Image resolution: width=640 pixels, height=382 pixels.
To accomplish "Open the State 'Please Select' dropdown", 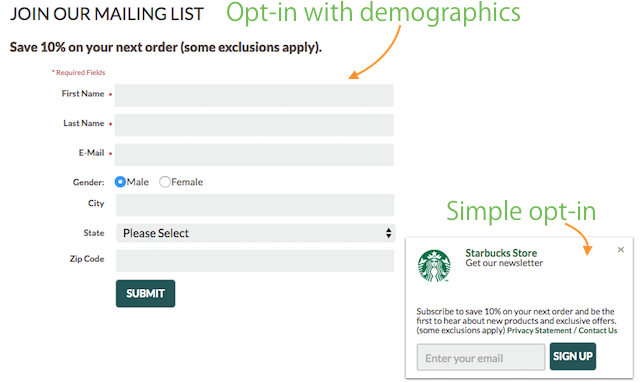I will click(x=256, y=233).
